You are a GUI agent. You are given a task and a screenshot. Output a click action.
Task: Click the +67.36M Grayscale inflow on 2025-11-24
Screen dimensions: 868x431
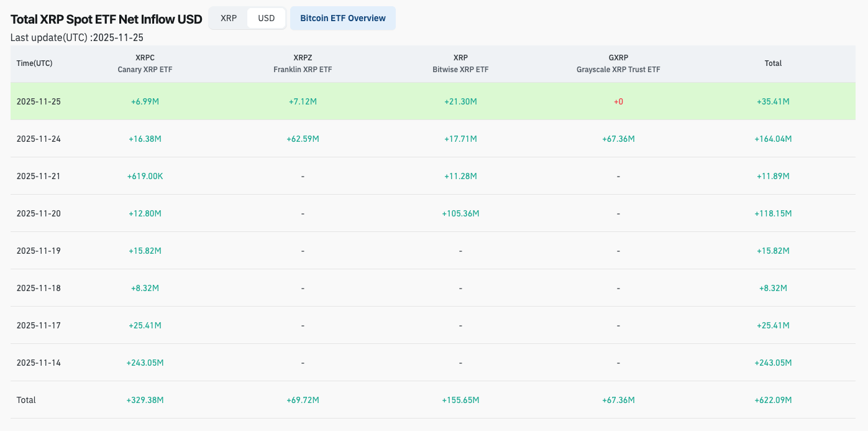point(618,139)
